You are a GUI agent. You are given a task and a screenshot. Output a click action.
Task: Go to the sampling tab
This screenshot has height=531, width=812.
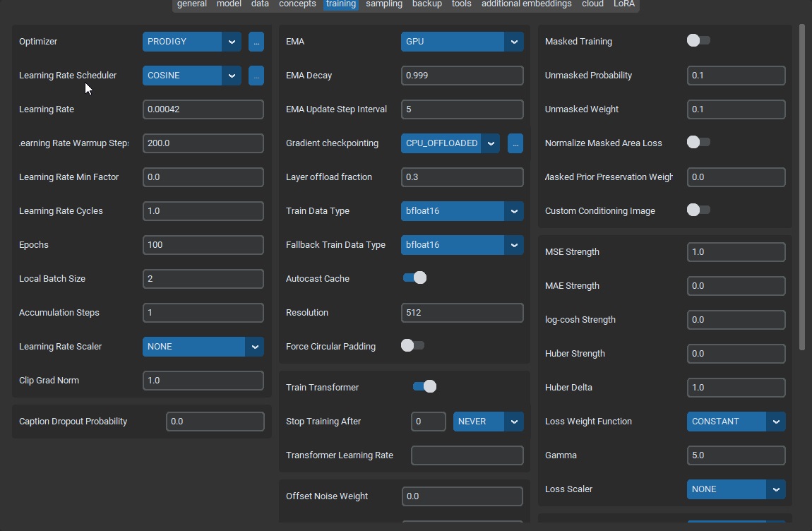pos(383,4)
